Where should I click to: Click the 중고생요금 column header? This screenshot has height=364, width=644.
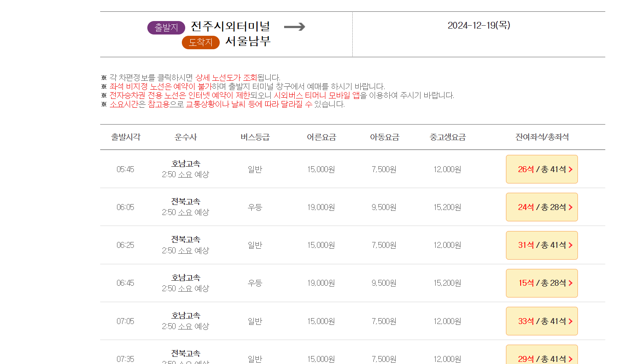click(447, 137)
